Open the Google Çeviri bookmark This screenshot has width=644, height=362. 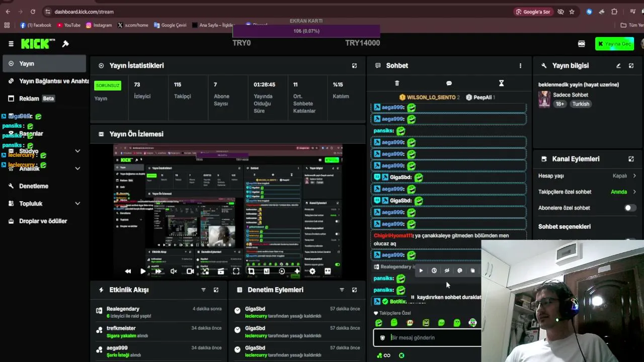click(x=170, y=25)
